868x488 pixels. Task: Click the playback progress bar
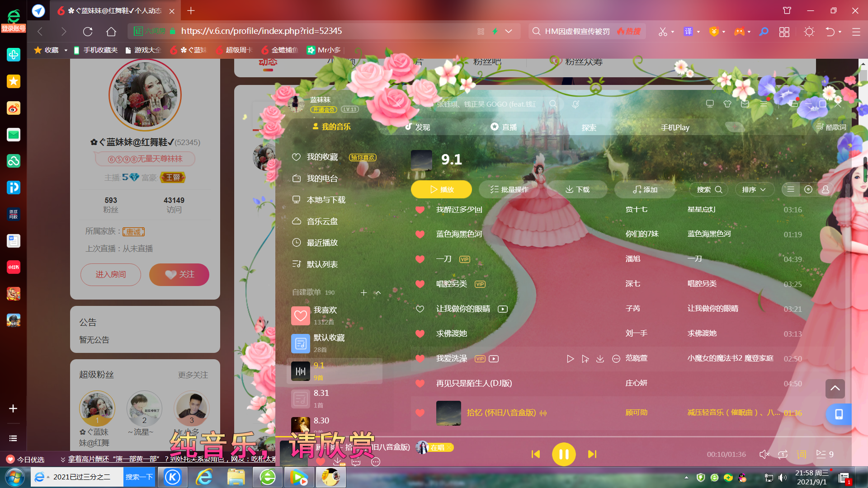click(563, 437)
